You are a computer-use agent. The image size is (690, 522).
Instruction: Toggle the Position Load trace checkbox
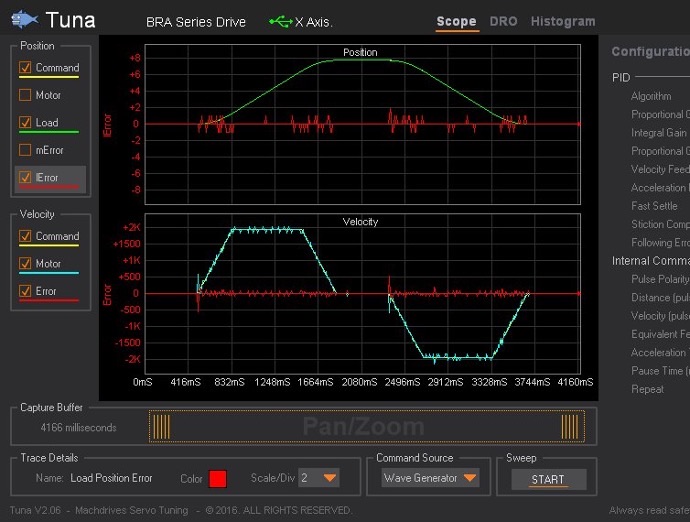[25, 122]
